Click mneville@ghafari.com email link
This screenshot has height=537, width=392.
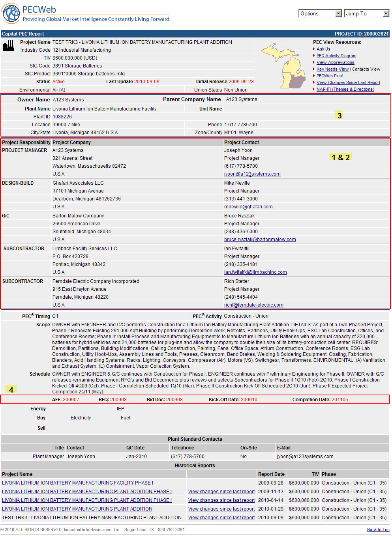(248, 207)
